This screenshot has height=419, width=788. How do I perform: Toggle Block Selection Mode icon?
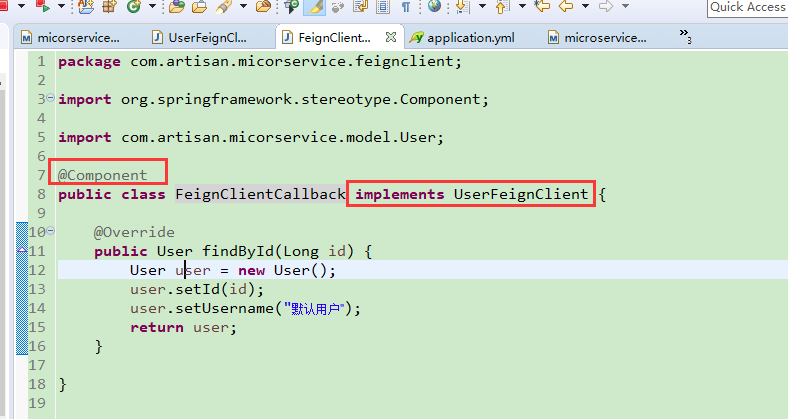coord(383,6)
